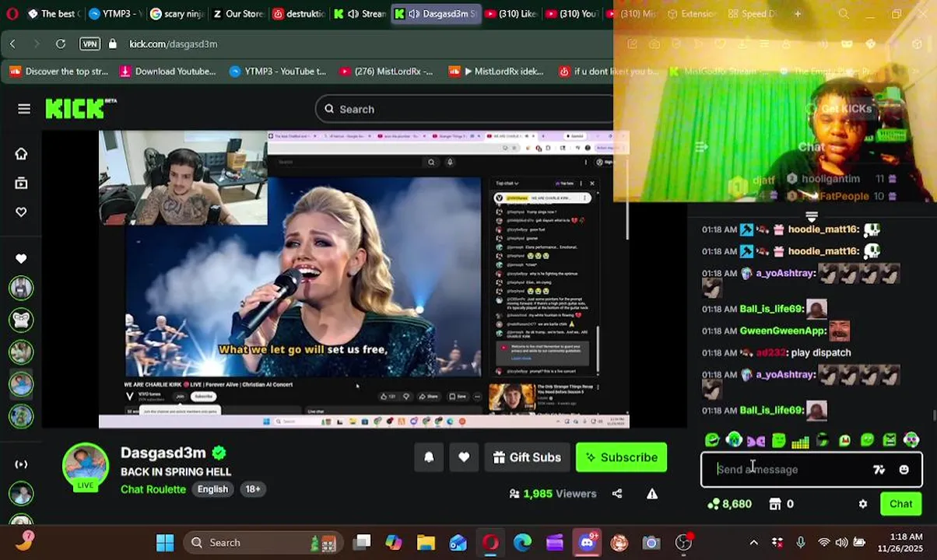Open the Browse icon in Kick sidebar
The image size is (937, 560).
[21, 183]
